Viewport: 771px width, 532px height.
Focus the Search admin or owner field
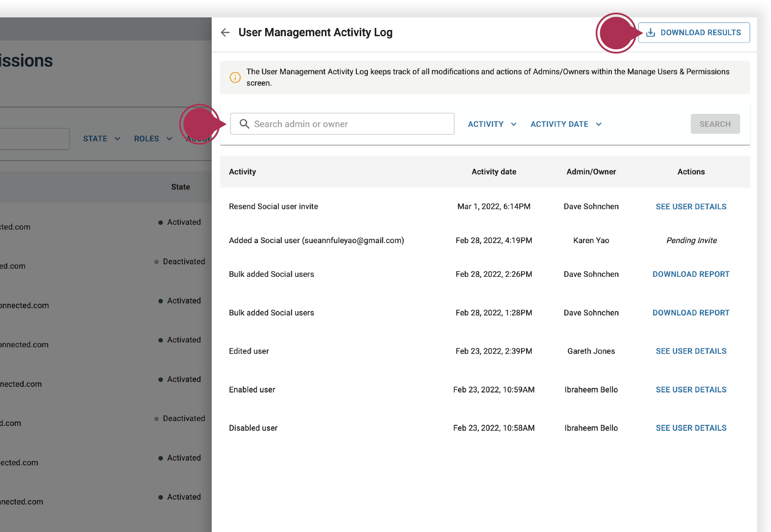coord(342,124)
